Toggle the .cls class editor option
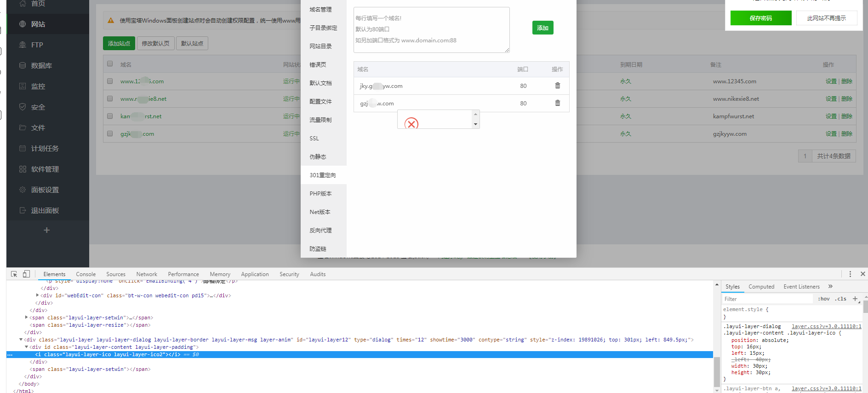Viewport: 868px width, 393px height. (841, 299)
